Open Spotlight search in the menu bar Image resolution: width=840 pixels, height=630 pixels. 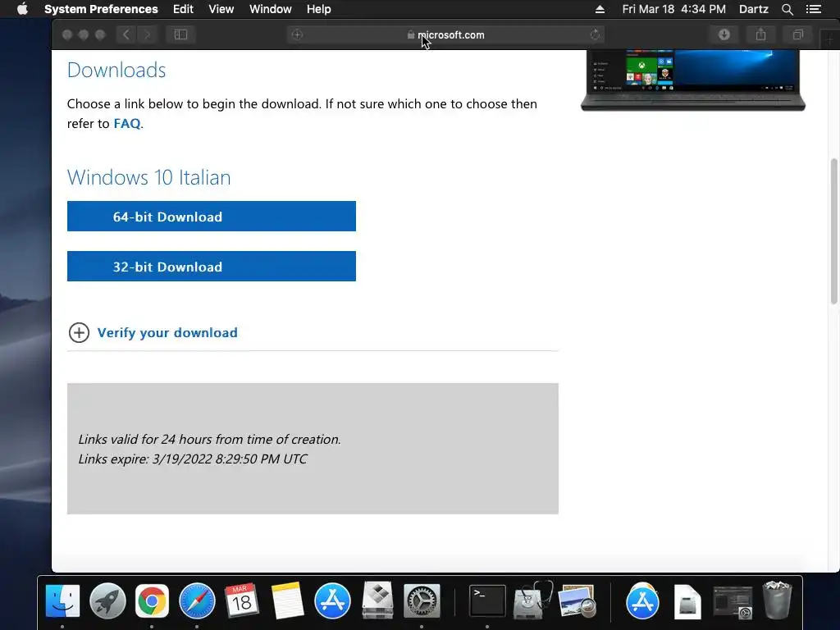coord(787,9)
